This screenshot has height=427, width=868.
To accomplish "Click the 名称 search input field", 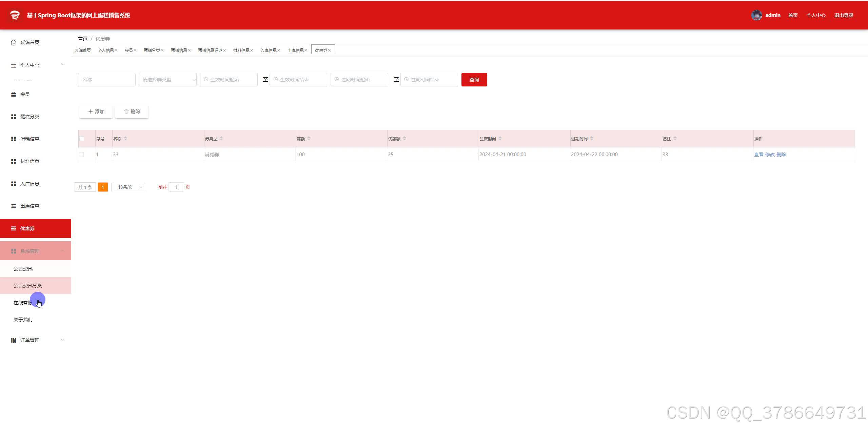I will [106, 80].
